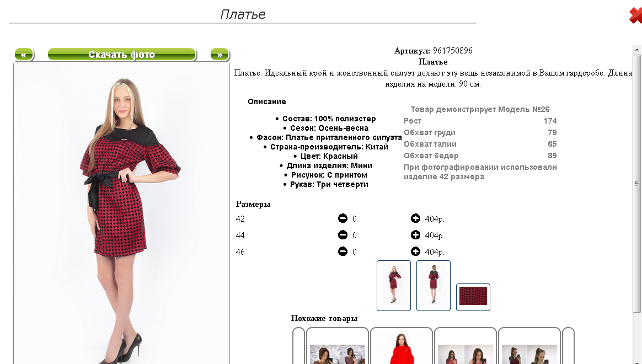The width and height of the screenshot is (642, 364).
Task: Select the back view dress thumbnail
Action: tap(434, 286)
